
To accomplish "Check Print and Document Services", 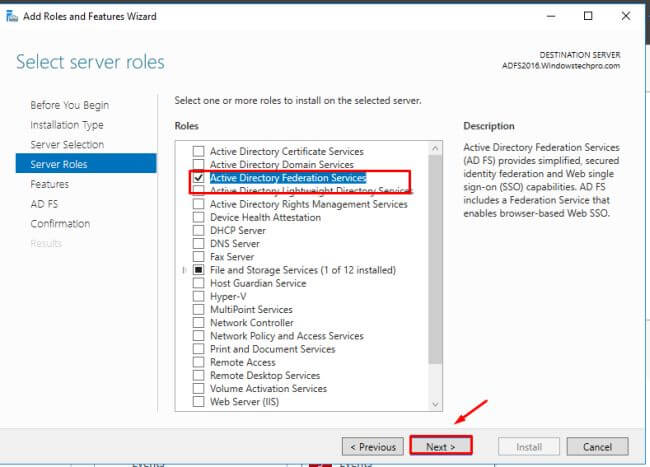I will (199, 349).
